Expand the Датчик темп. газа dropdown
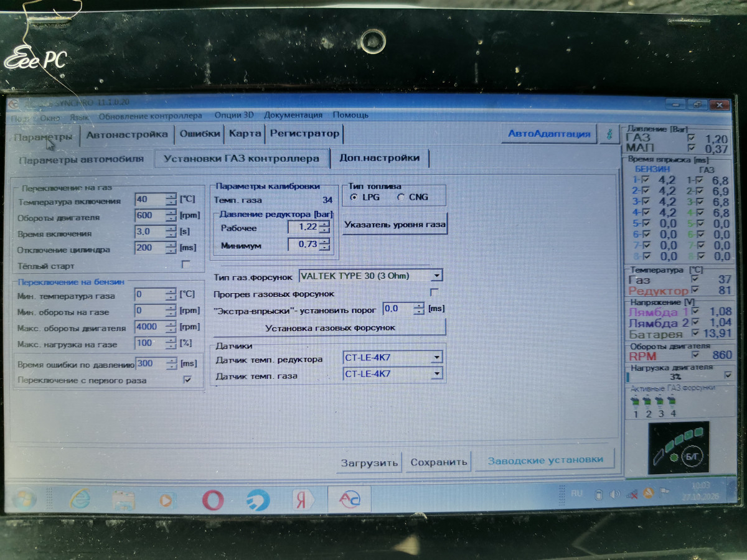This screenshot has height=560, width=747. coord(437,374)
